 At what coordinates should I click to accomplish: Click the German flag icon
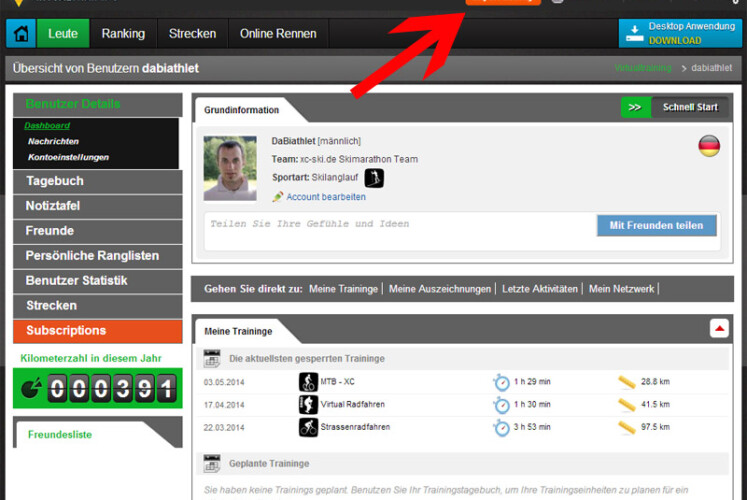709,146
